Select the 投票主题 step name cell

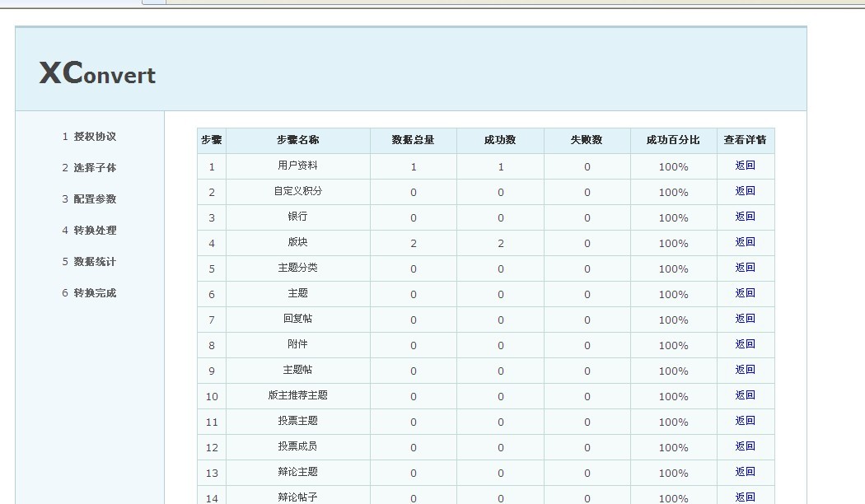pyautogui.click(x=298, y=422)
